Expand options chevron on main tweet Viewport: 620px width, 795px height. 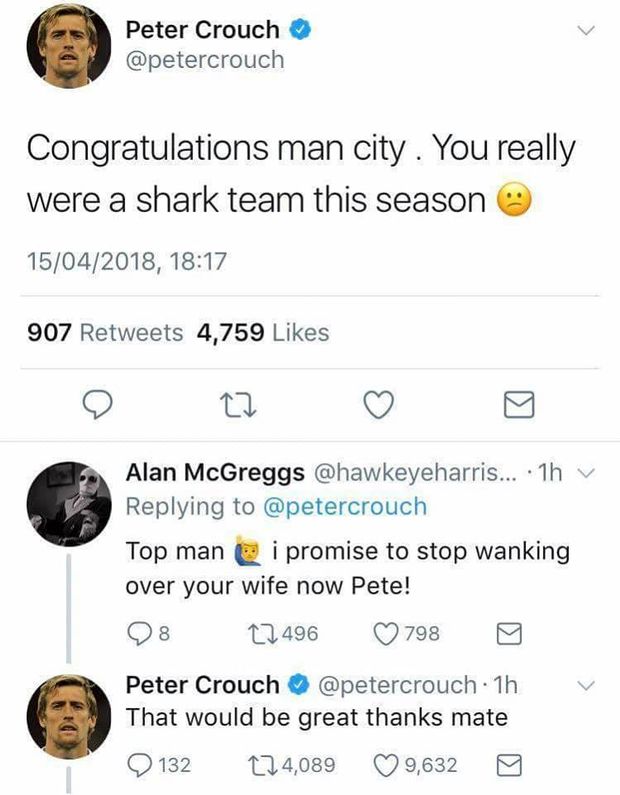click(588, 32)
